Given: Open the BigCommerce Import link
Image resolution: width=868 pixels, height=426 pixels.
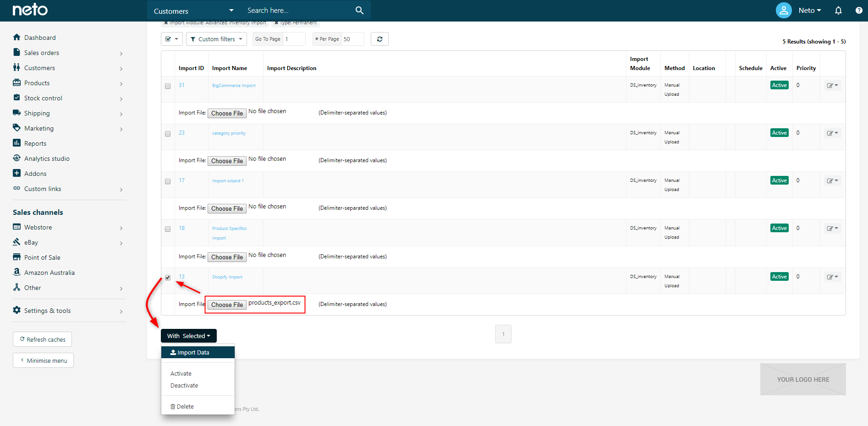Looking at the screenshot, I should pos(234,86).
